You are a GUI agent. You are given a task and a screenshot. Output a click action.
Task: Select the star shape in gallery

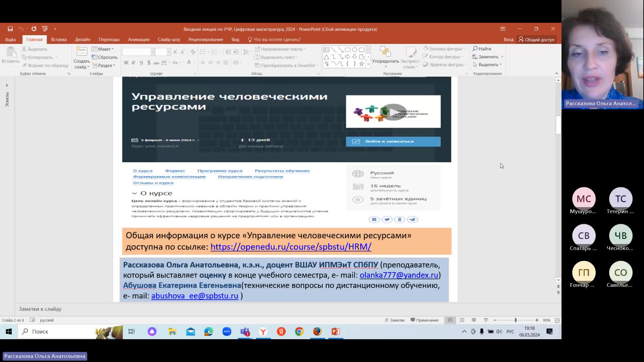[x=362, y=64]
